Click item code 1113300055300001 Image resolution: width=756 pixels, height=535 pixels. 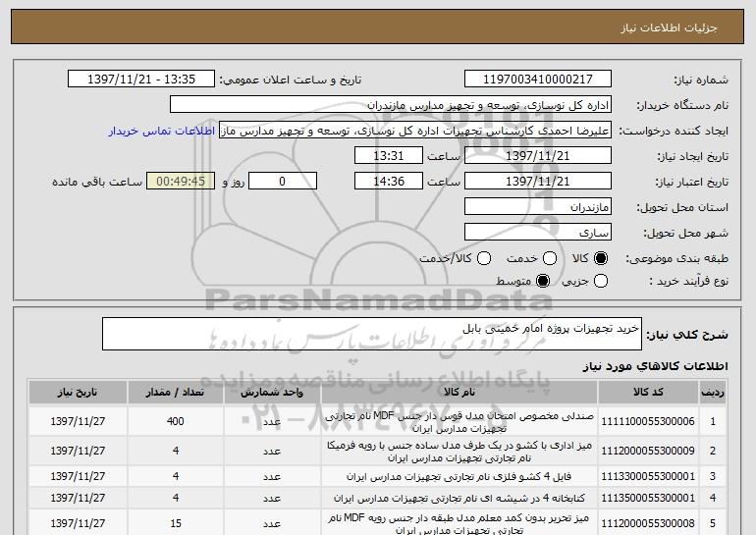pyautogui.click(x=648, y=477)
